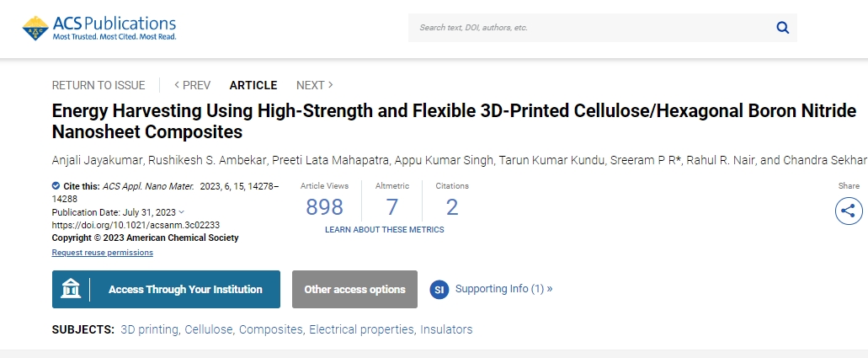The height and width of the screenshot is (358, 868).
Task: Select the 3D printing subject
Action: 150,329
